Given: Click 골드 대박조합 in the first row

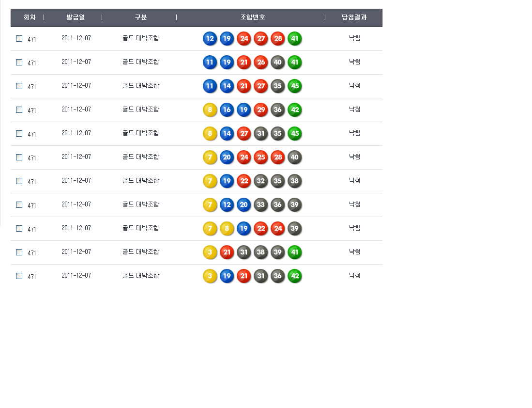Looking at the screenshot, I should point(140,38).
